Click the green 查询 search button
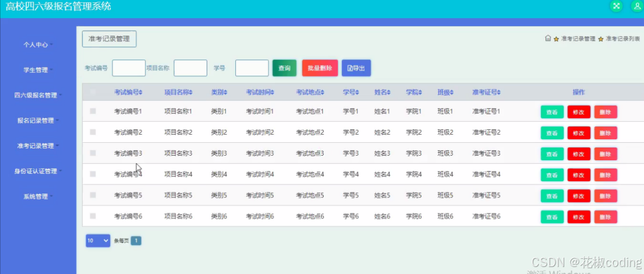 (x=284, y=68)
